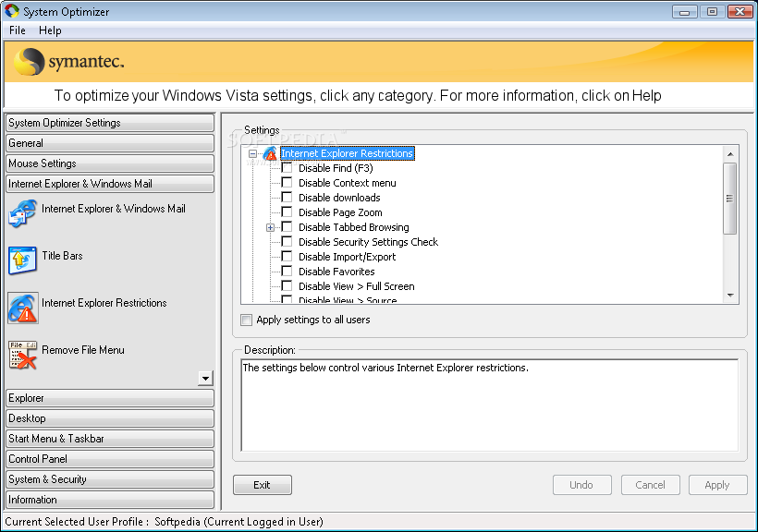Open the File menu

[x=18, y=30]
